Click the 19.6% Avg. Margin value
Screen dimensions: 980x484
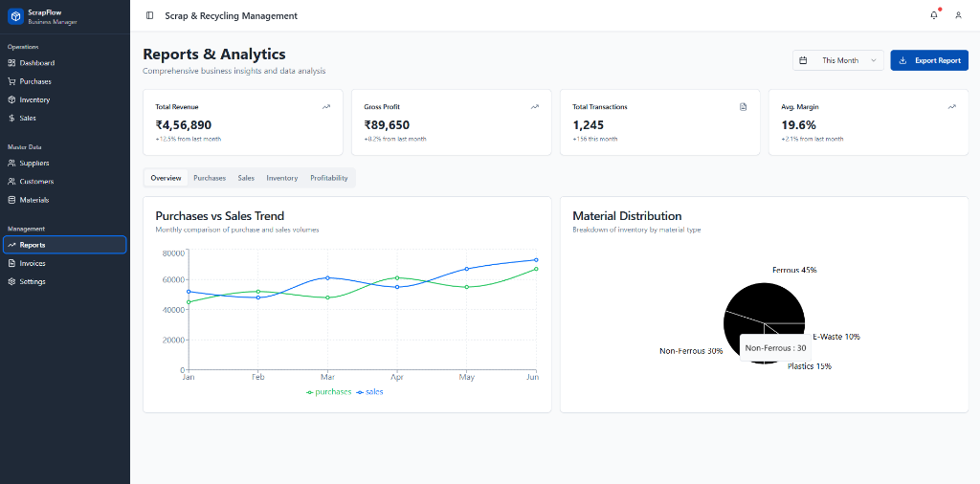[x=799, y=125]
